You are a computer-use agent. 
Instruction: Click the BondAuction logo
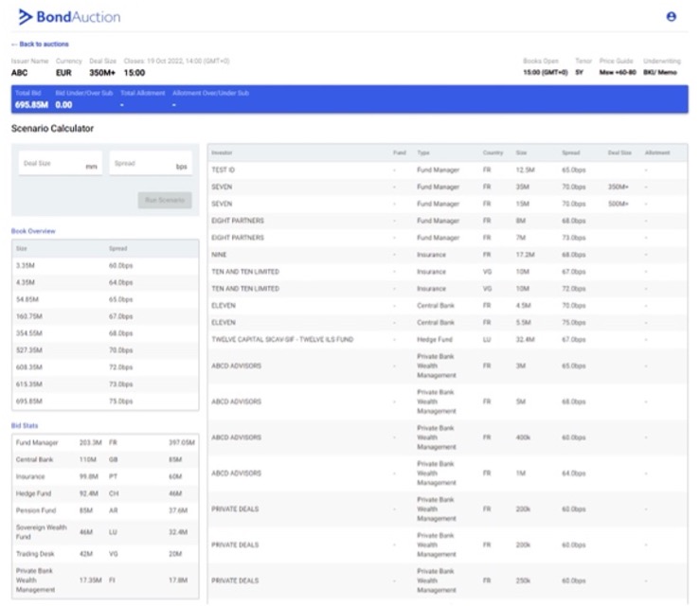(x=70, y=17)
